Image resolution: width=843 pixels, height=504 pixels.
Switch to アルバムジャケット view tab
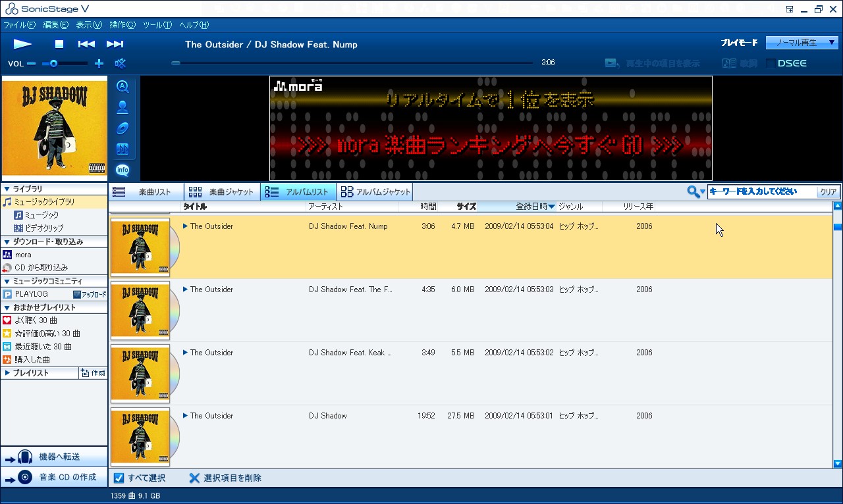375,192
